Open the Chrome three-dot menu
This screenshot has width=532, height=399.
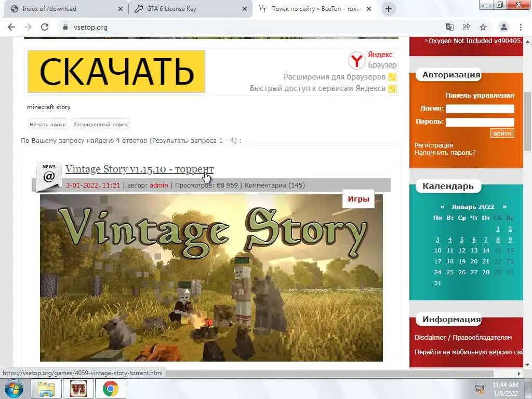[x=521, y=27]
